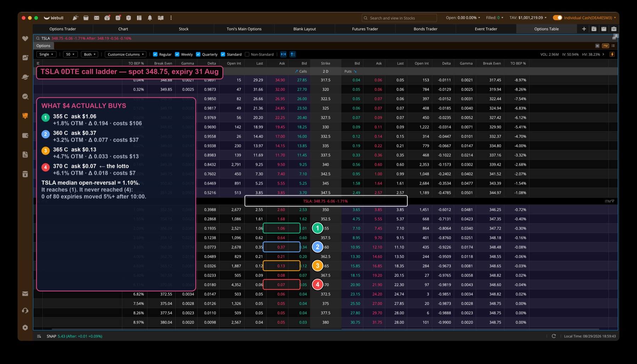637x364 pixels.
Task: Open the three-dot more menu in toolbar
Action: [x=171, y=18]
